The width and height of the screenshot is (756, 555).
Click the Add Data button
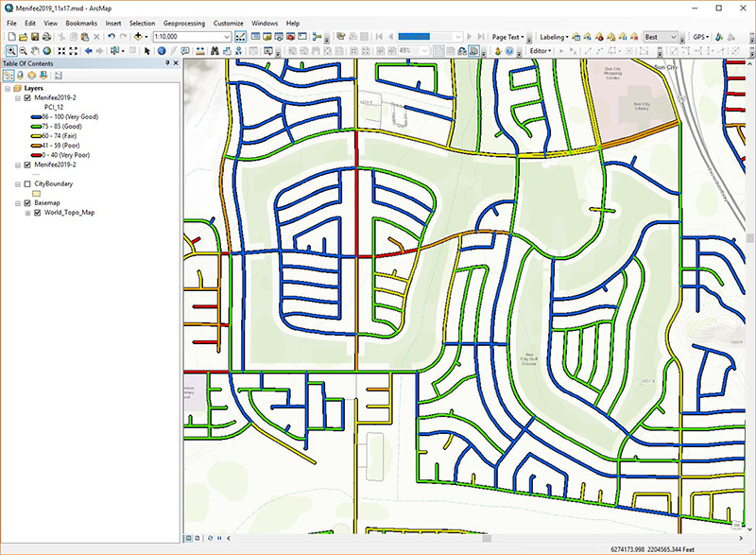139,36
